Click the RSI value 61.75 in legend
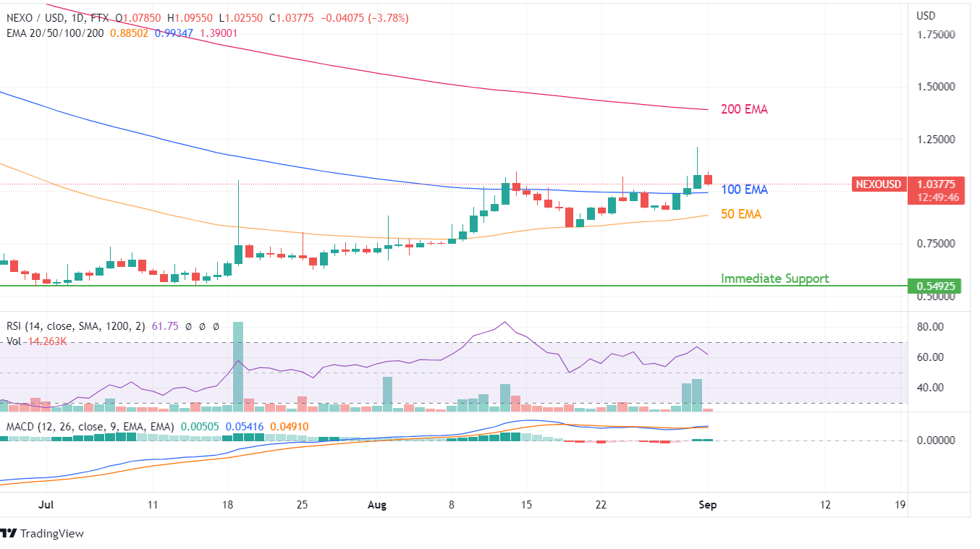Image resolution: width=980 pixels, height=549 pixels. pos(165,327)
